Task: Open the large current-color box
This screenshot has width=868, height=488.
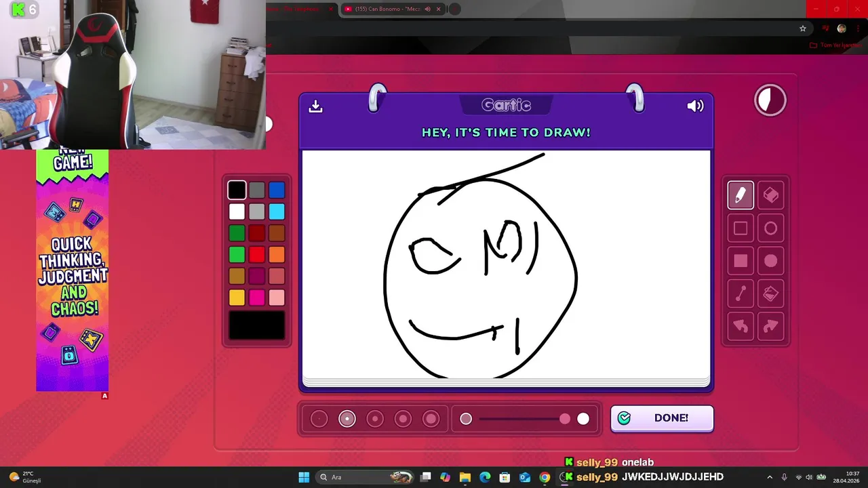Action: click(x=256, y=325)
